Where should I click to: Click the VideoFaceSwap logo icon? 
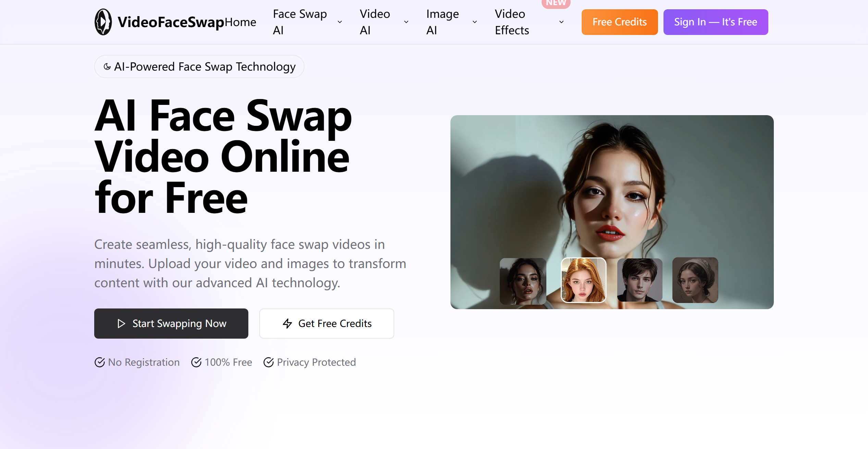click(x=103, y=22)
